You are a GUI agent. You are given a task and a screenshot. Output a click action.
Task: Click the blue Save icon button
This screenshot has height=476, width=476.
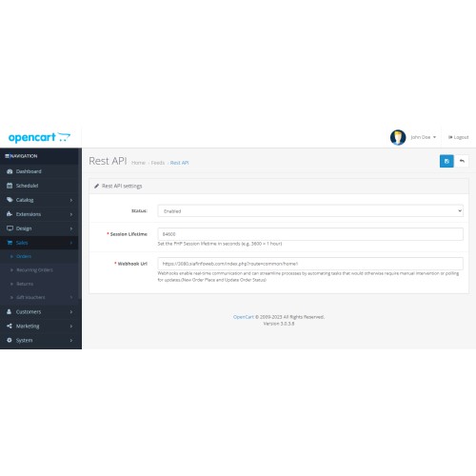[x=446, y=161]
